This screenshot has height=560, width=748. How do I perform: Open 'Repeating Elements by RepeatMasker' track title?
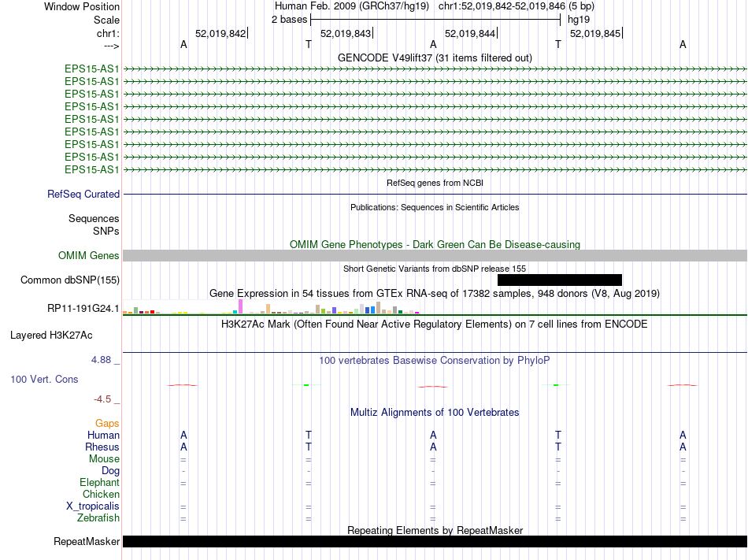[x=435, y=530]
